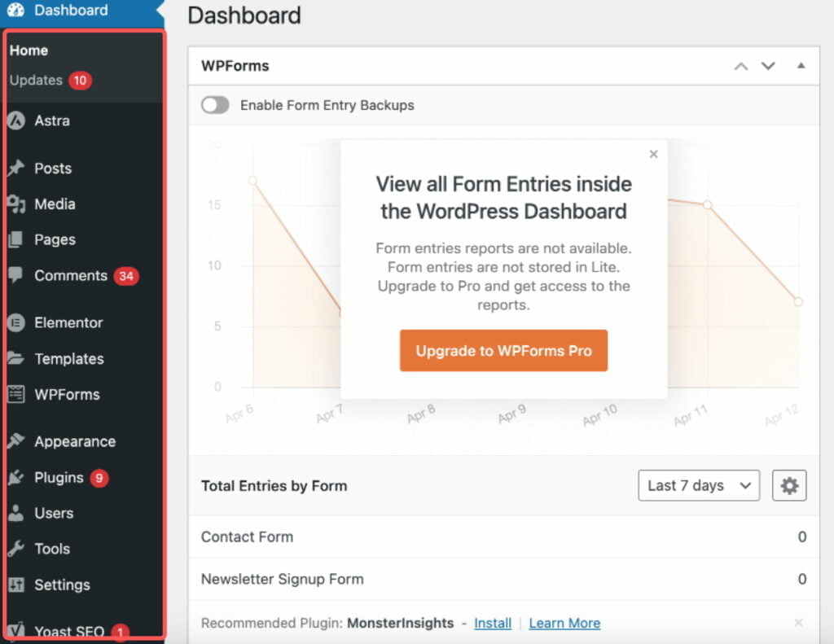The image size is (834, 644).
Task: Click the Learn More link
Action: [564, 623]
